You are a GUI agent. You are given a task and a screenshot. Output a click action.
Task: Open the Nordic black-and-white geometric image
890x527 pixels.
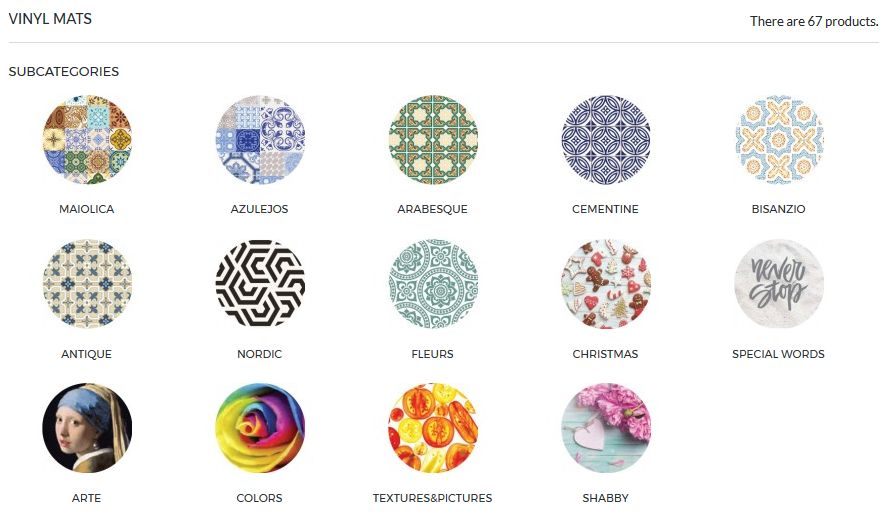[x=260, y=284]
